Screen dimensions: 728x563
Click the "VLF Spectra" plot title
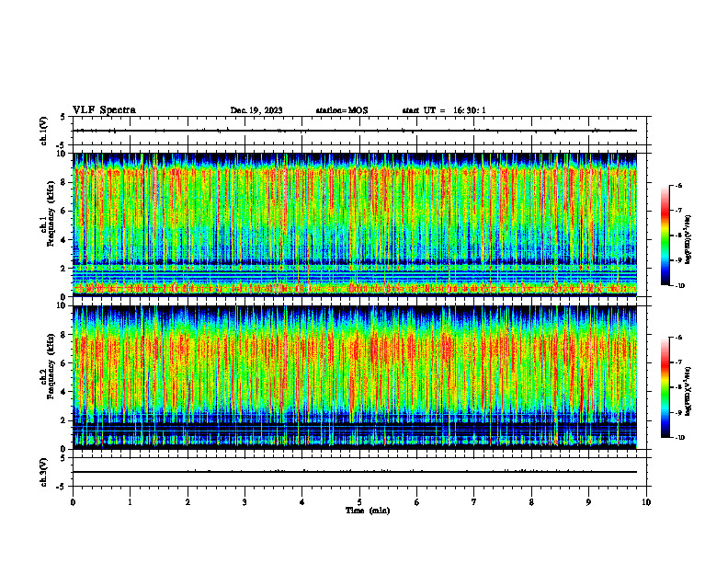point(105,110)
